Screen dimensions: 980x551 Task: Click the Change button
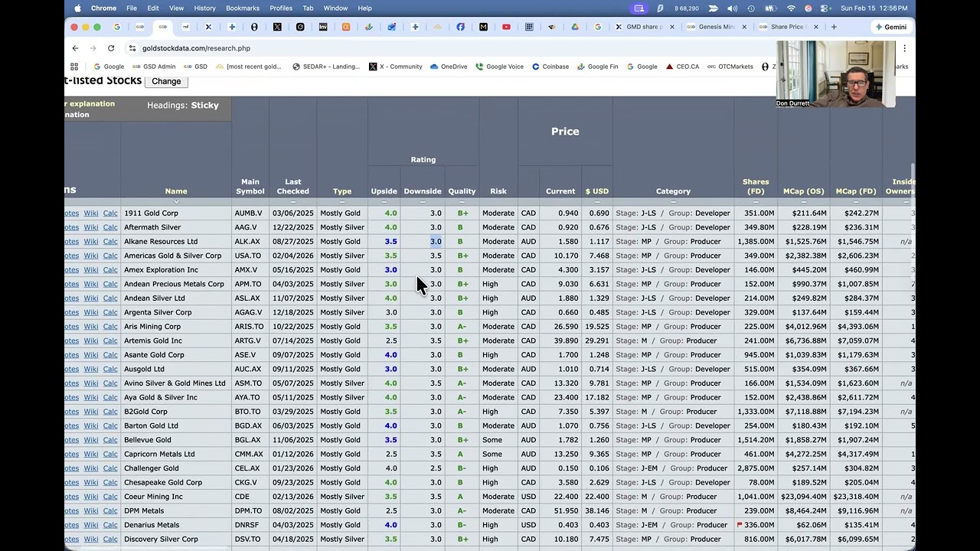click(x=166, y=81)
